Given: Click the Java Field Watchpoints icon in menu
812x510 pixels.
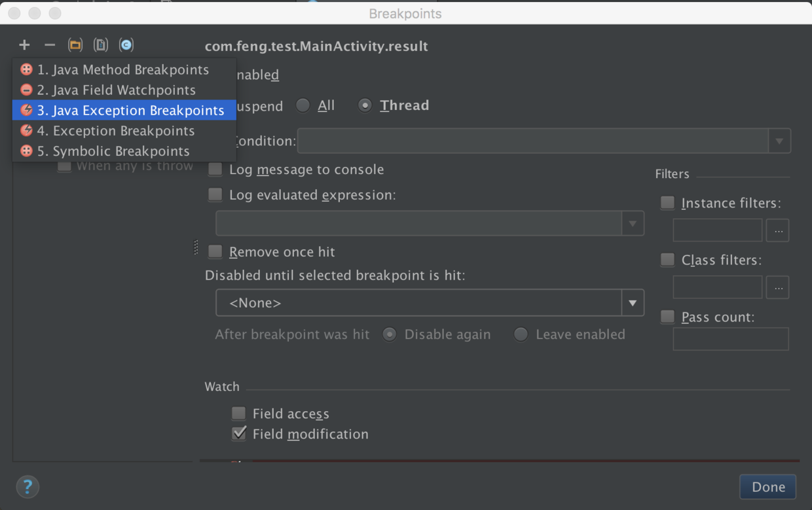Looking at the screenshot, I should pyautogui.click(x=26, y=90).
